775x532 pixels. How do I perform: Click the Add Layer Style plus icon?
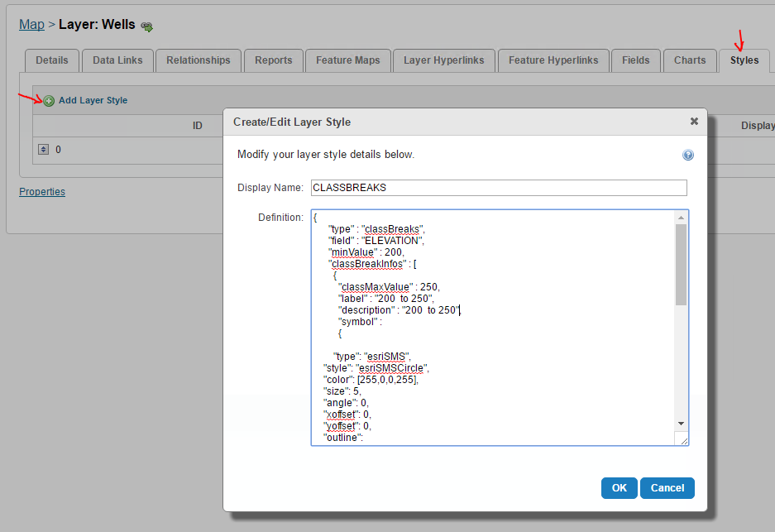click(x=49, y=101)
